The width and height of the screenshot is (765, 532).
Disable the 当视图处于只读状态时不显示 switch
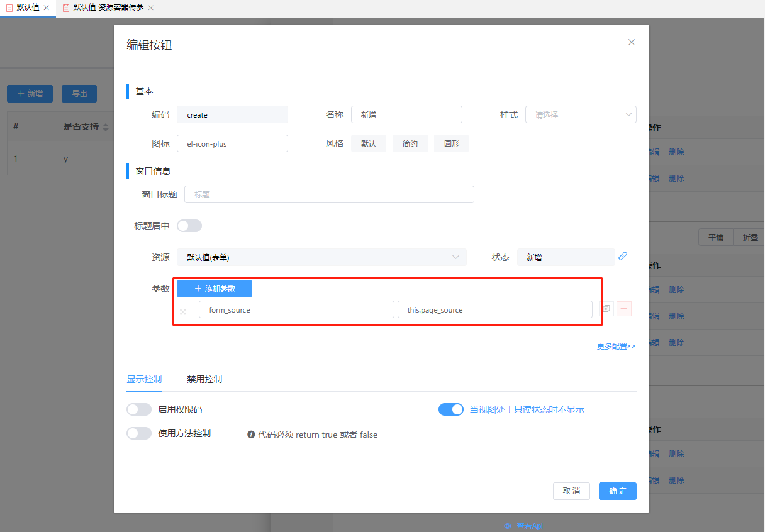(x=451, y=409)
